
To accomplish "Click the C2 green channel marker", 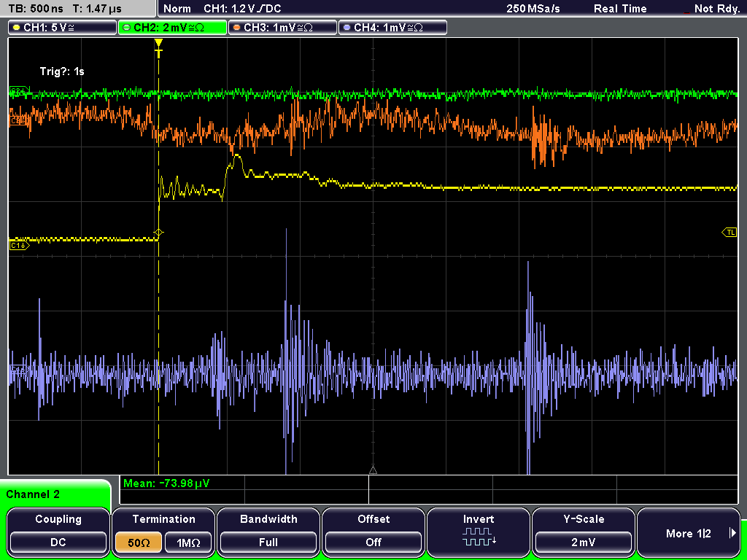I will (20, 90).
